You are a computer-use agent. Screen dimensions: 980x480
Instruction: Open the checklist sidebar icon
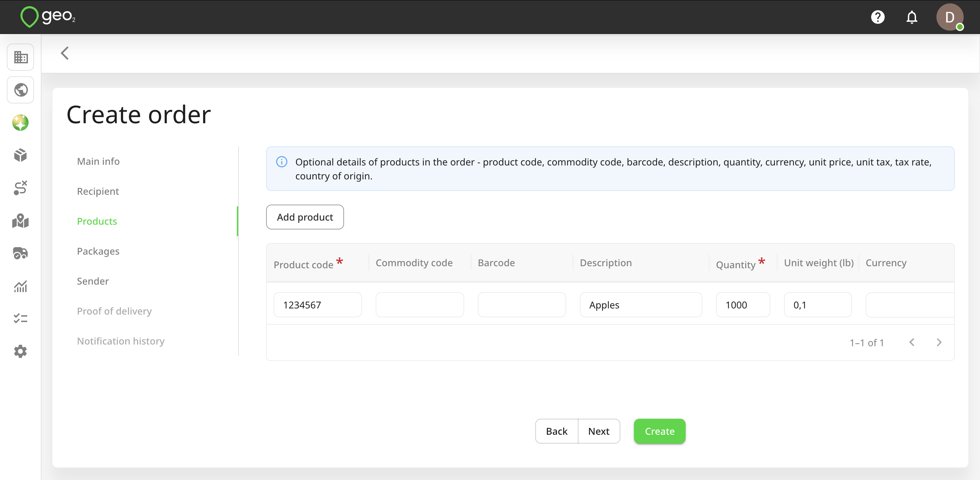(x=20, y=319)
